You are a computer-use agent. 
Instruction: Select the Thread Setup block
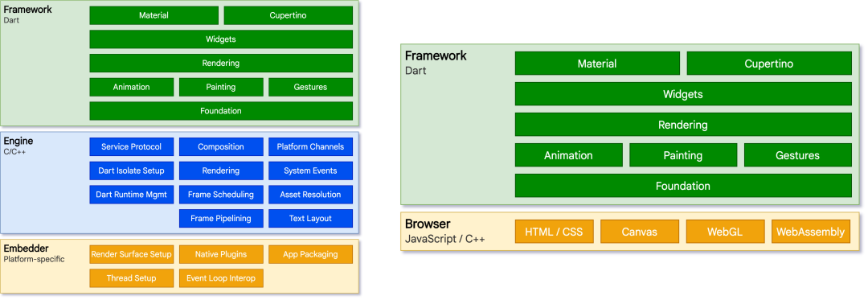click(131, 277)
